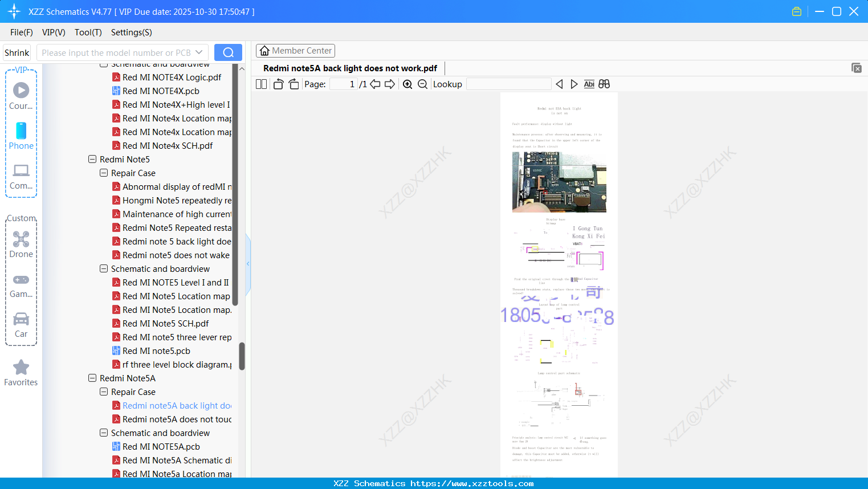Viewport: 868px width, 489px height.
Task: Click the circuit board photo in the PDF
Action: (x=559, y=182)
